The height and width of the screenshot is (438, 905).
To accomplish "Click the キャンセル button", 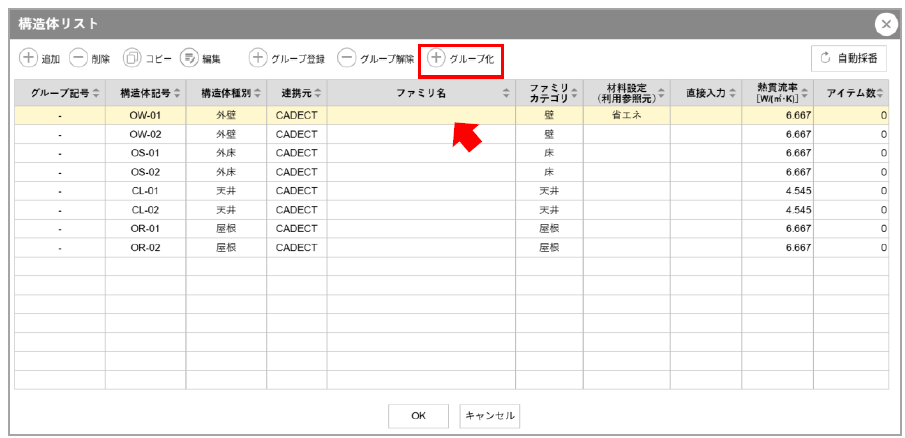I will coord(489,416).
